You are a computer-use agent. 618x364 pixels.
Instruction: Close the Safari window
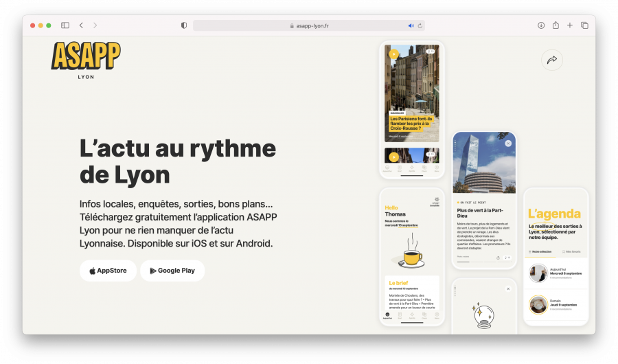pos(32,25)
